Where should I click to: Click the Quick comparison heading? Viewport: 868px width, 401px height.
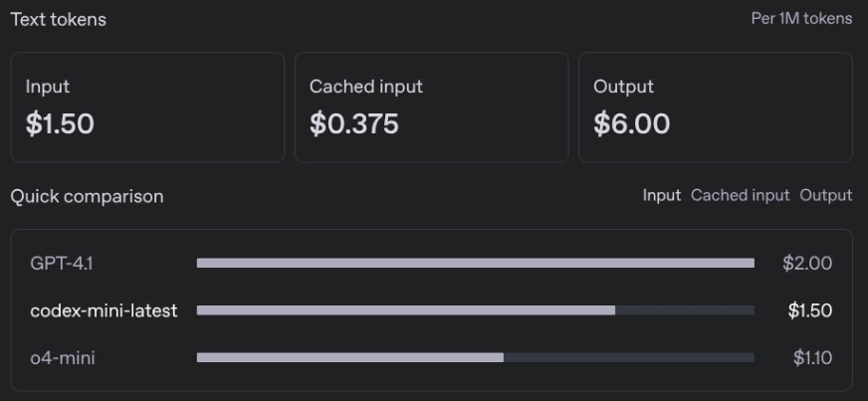click(x=87, y=196)
